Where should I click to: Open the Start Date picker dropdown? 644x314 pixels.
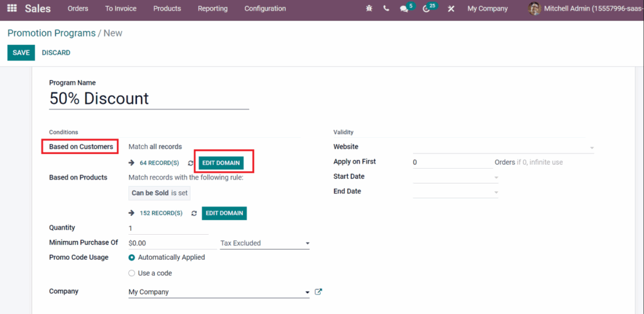click(x=455, y=177)
